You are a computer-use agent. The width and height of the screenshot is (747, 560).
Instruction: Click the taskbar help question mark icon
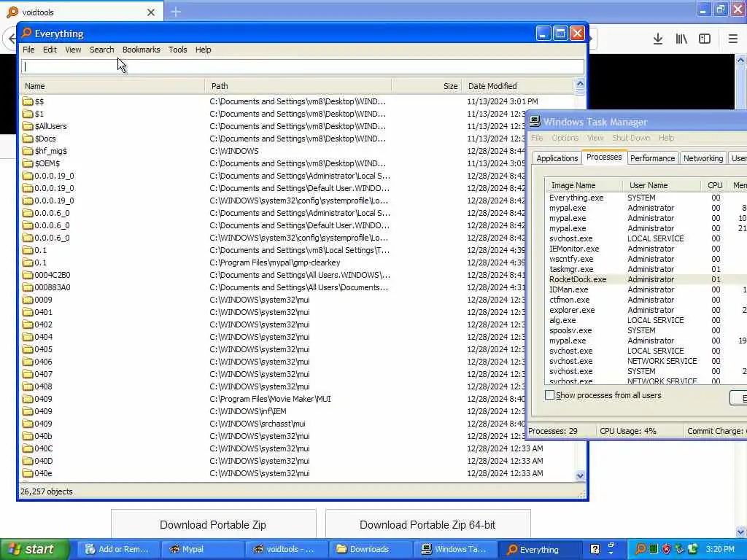tap(595, 549)
